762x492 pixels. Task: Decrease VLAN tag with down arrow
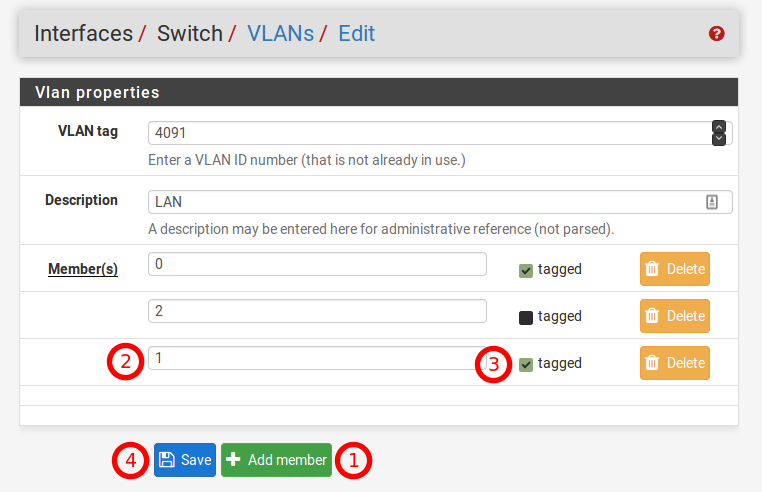pyautogui.click(x=718, y=139)
